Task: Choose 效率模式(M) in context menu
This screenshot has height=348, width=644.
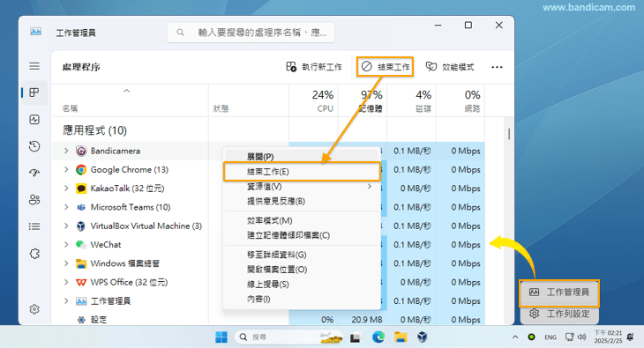Action: (302, 221)
